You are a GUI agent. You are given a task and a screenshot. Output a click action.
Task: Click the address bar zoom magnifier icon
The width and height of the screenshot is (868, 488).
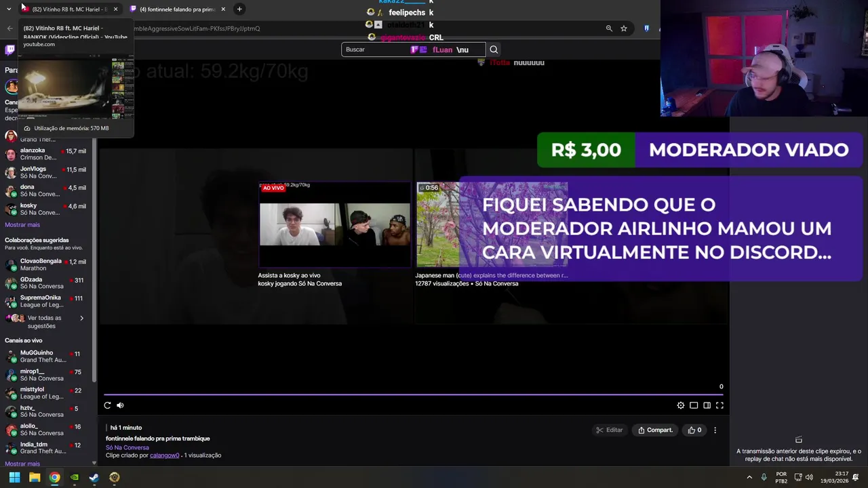609,28
